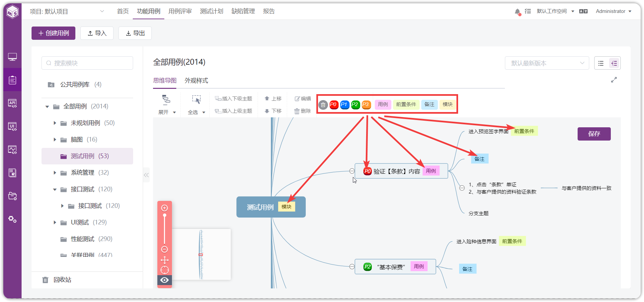
Task: Click the 导入 import button
Action: [x=97, y=33]
